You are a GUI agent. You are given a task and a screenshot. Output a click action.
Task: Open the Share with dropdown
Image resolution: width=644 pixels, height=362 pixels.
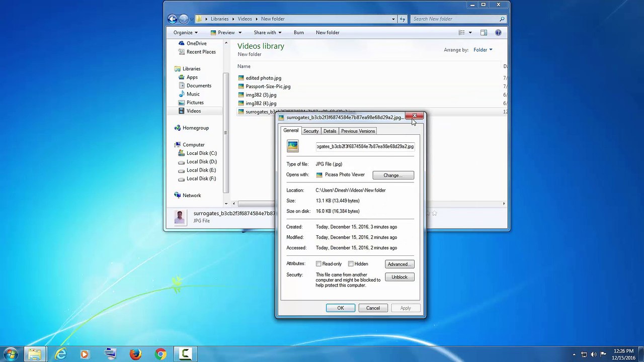click(x=267, y=33)
